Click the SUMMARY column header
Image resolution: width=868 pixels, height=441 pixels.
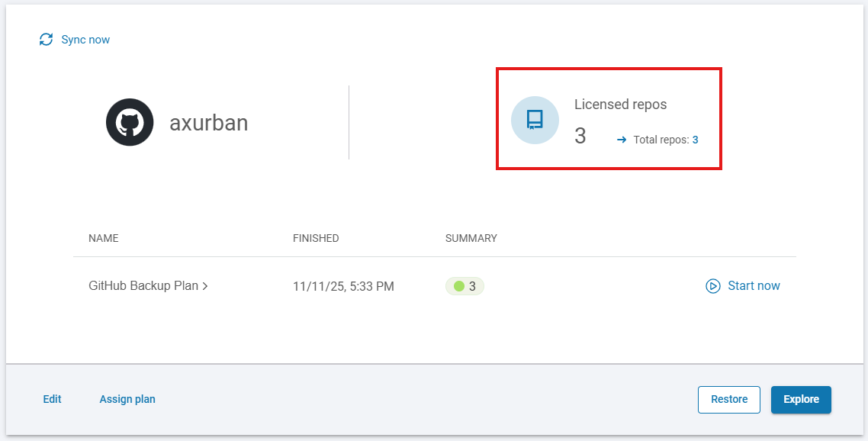471,238
